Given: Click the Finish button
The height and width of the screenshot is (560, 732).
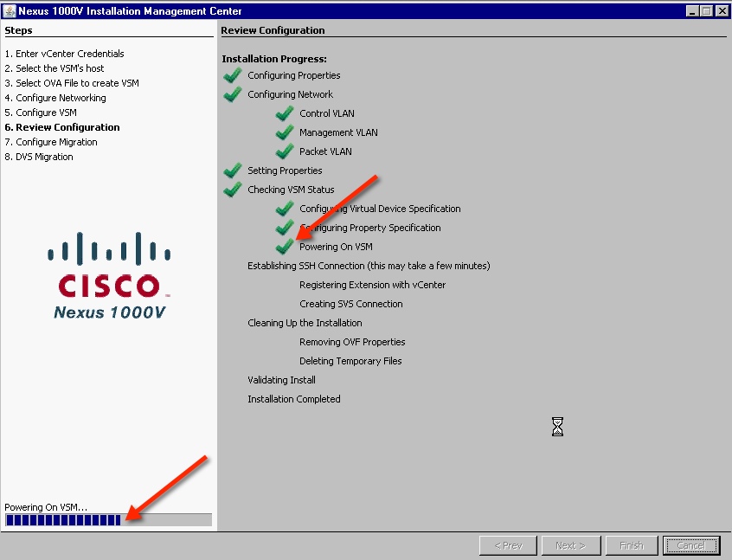Looking at the screenshot, I should point(631,545).
